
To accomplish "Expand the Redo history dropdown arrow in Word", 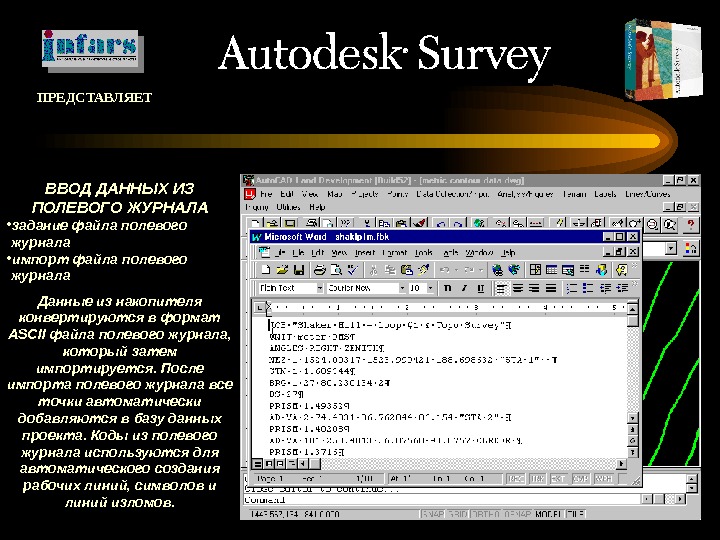I will tap(481, 270).
